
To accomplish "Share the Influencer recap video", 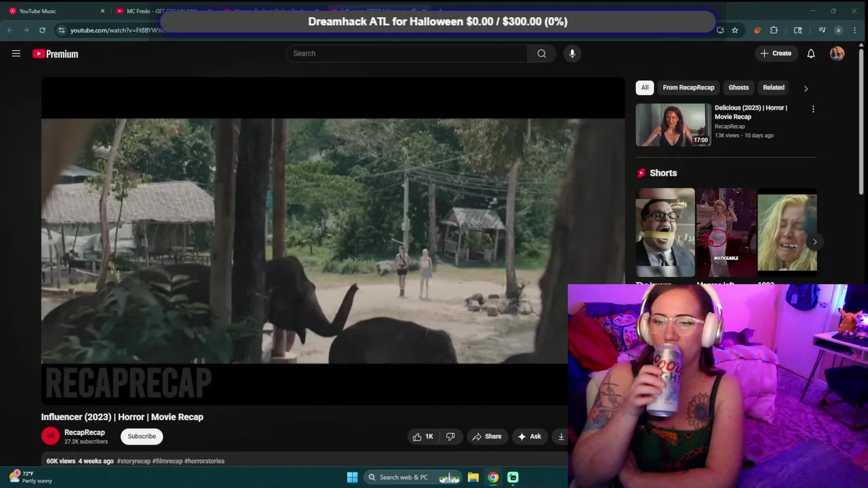I will [487, 436].
